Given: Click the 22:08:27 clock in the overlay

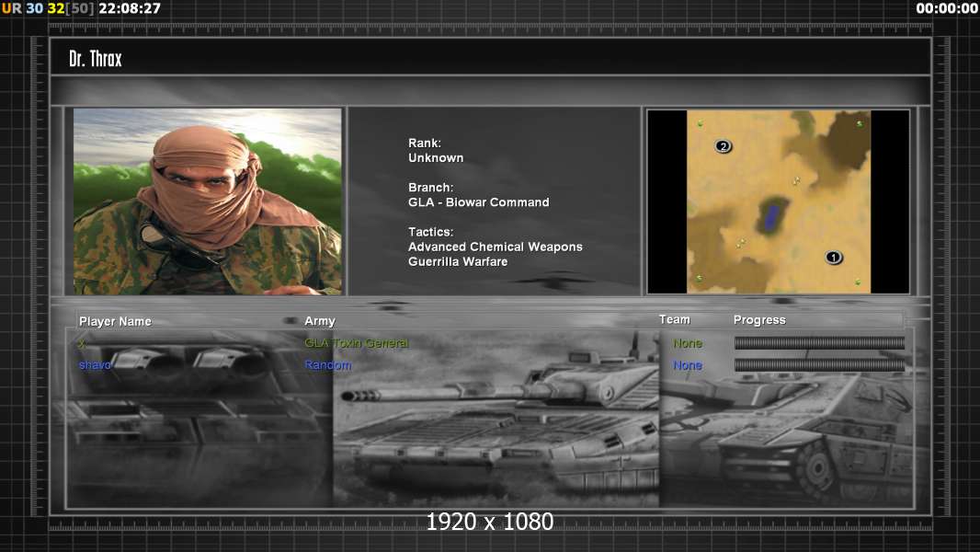Looking at the screenshot, I should (x=130, y=8).
